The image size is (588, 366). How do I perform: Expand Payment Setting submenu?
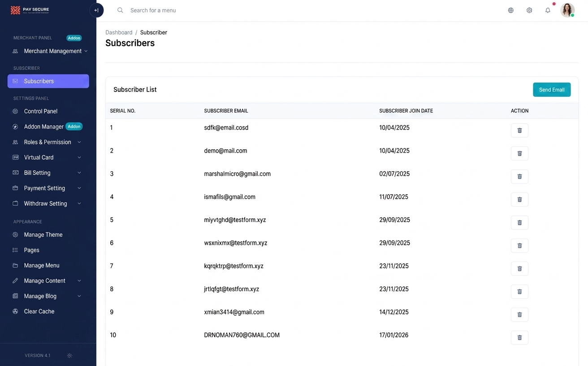(x=48, y=188)
